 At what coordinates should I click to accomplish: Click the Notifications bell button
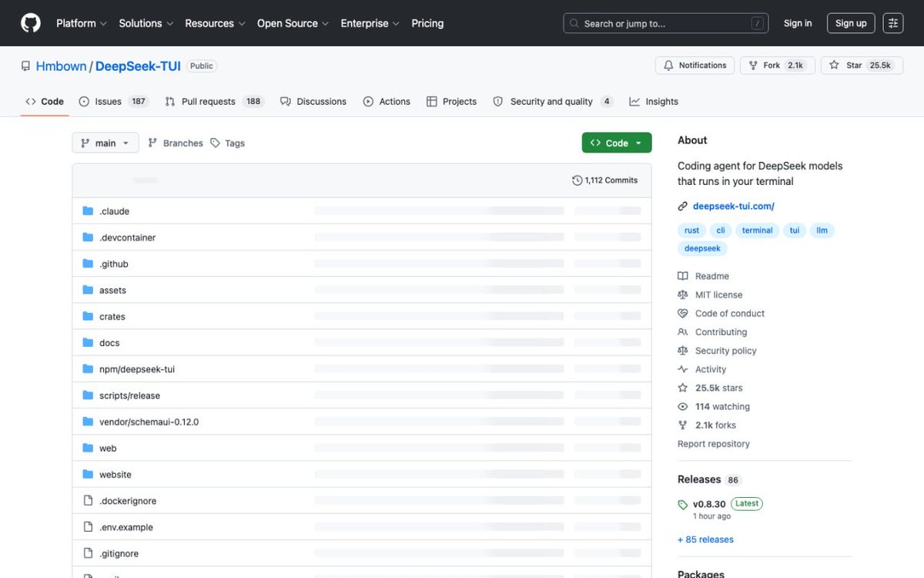tap(695, 66)
